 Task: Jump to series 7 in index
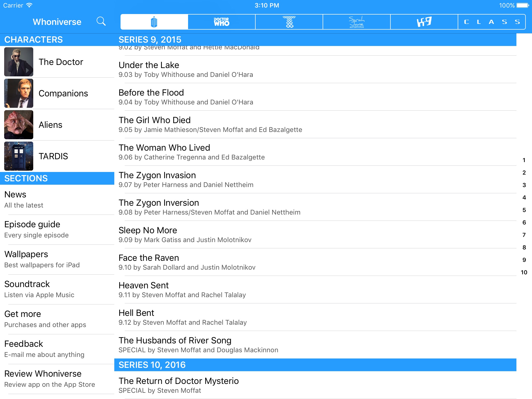coord(524,235)
